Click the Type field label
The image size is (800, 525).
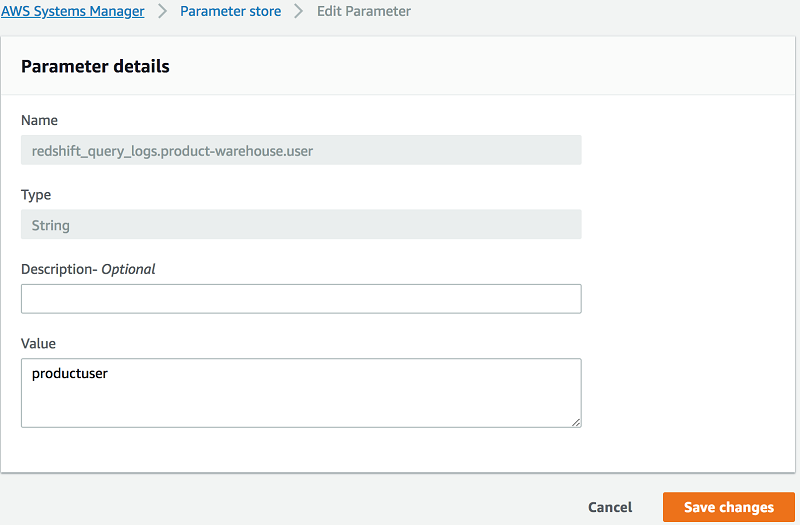[36, 195]
